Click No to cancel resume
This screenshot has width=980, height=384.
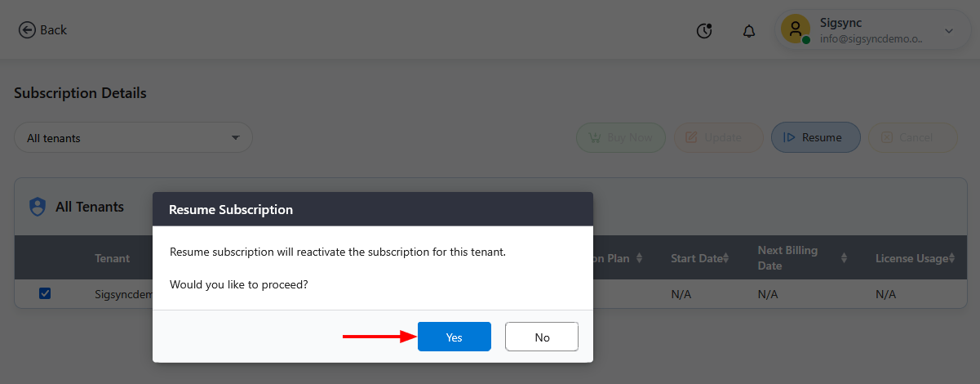coord(542,337)
